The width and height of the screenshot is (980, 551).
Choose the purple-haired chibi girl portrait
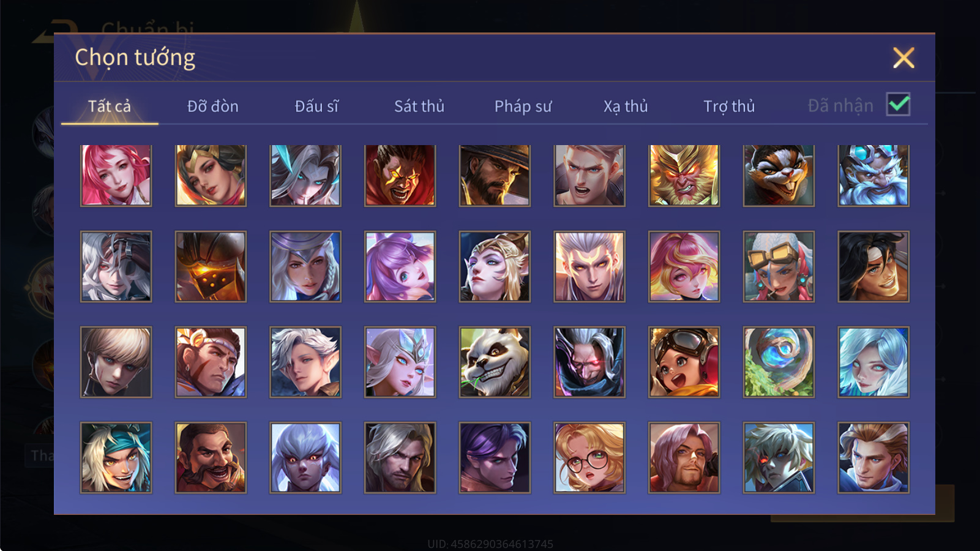click(400, 266)
